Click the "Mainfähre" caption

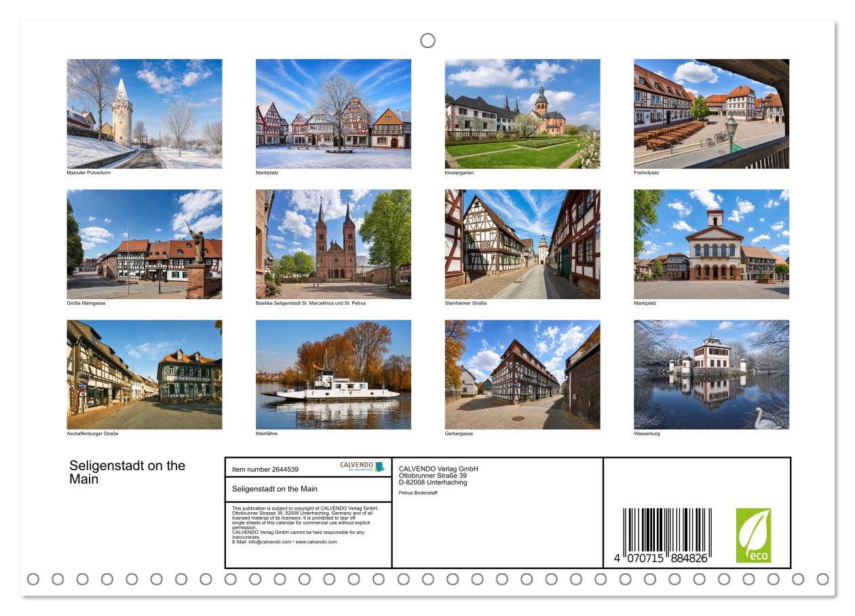coord(267,434)
